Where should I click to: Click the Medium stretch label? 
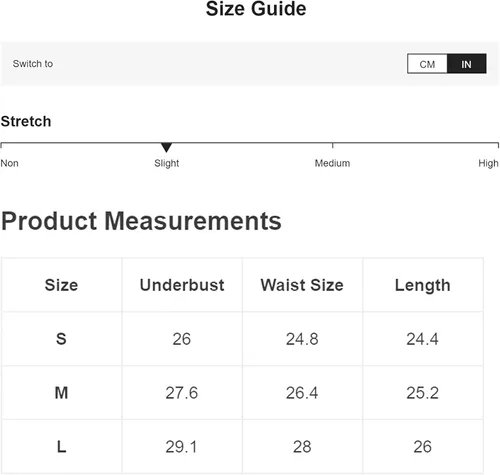[x=332, y=163]
